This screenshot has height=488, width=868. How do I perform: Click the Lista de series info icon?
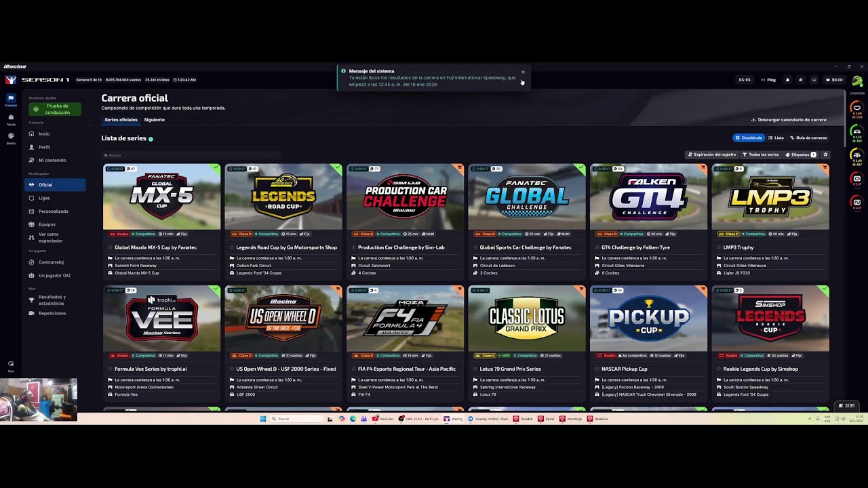151,139
